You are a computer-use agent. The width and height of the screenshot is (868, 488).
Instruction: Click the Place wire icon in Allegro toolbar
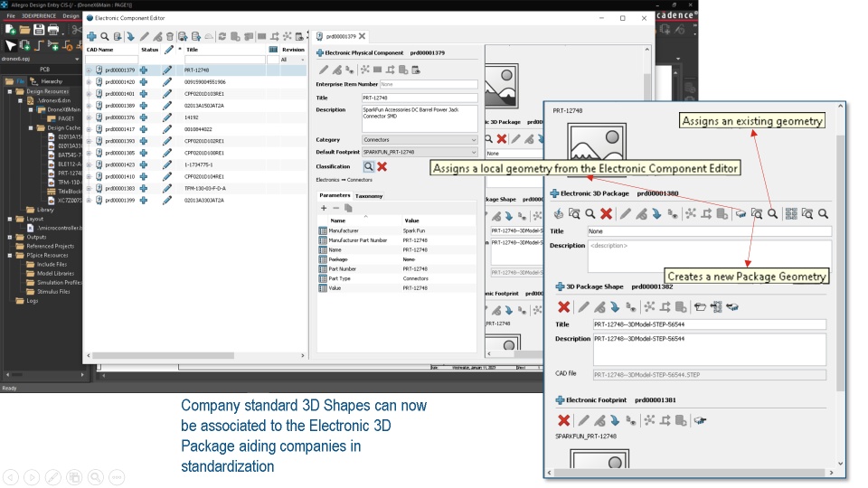[39, 45]
